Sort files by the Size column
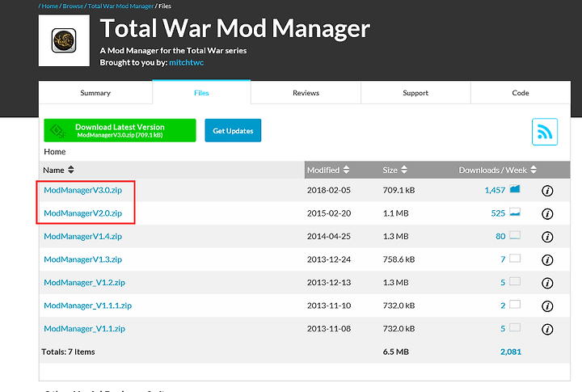This screenshot has height=392, width=582. (x=395, y=170)
